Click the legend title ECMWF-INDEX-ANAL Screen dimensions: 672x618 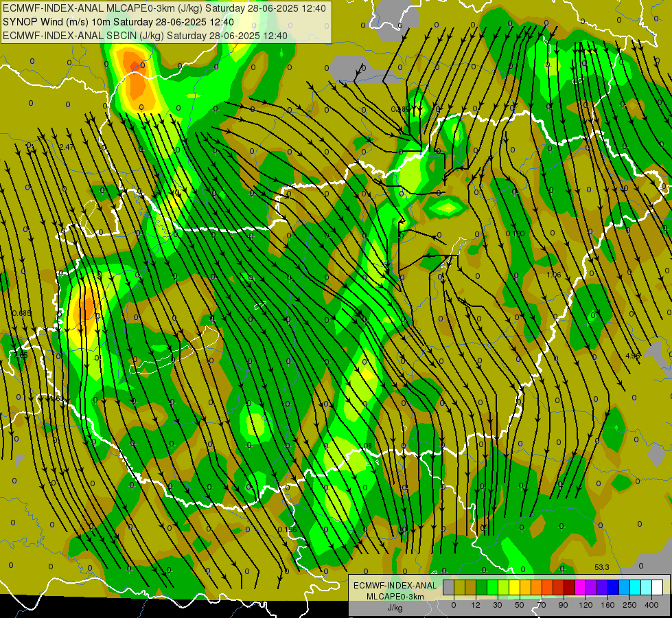(395, 586)
